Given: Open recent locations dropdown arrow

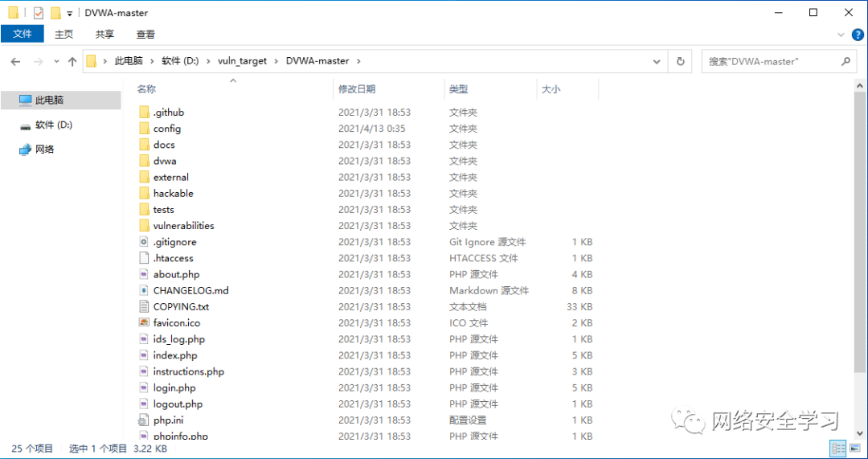Looking at the screenshot, I should pos(56,61).
